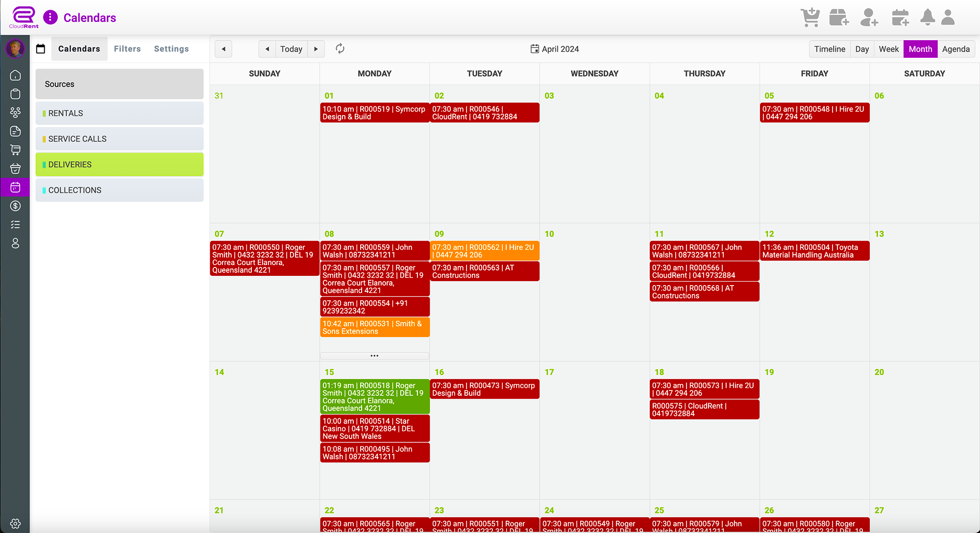Select the Month view

(x=920, y=49)
